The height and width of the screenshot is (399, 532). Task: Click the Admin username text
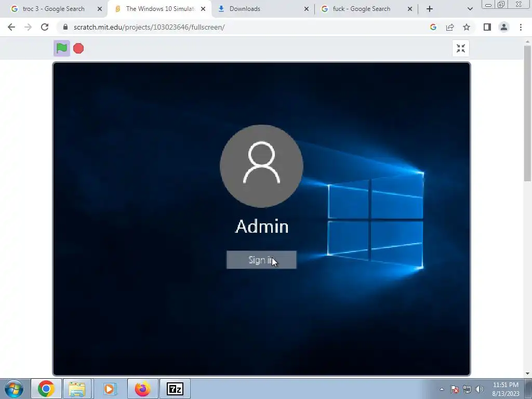coord(262,227)
